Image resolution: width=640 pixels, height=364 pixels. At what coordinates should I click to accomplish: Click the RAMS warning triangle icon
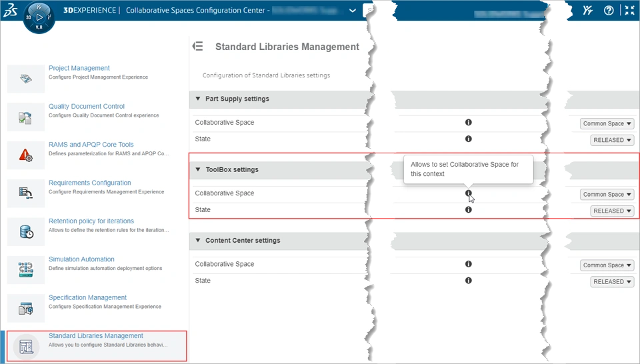tap(26, 155)
